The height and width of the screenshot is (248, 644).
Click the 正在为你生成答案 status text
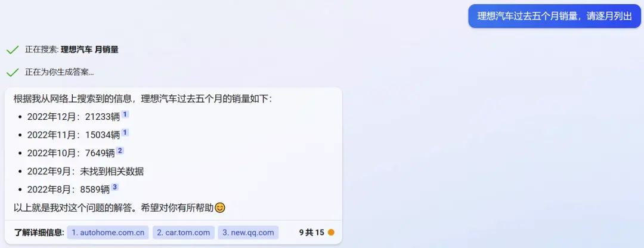pyautogui.click(x=60, y=73)
